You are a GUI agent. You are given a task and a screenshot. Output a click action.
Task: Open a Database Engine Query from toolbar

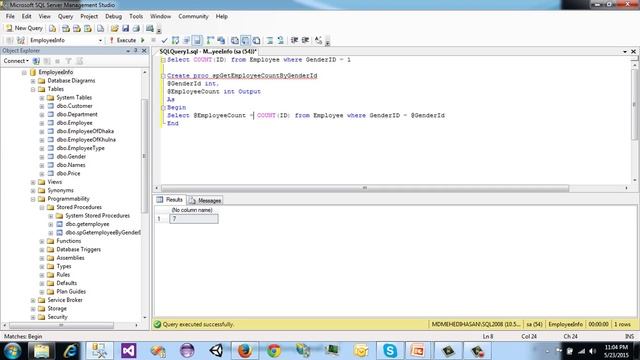(x=53, y=28)
